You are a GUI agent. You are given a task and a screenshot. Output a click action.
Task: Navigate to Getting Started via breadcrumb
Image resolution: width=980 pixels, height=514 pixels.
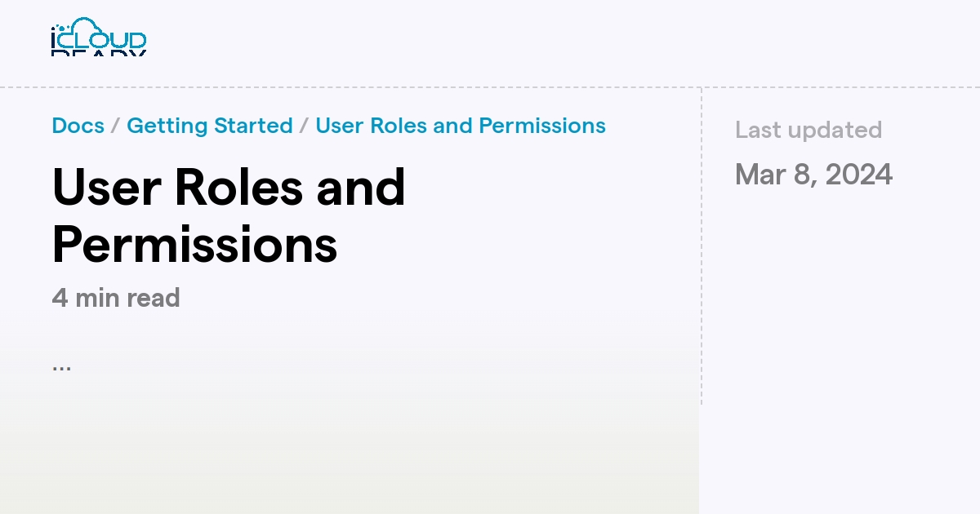tap(210, 126)
